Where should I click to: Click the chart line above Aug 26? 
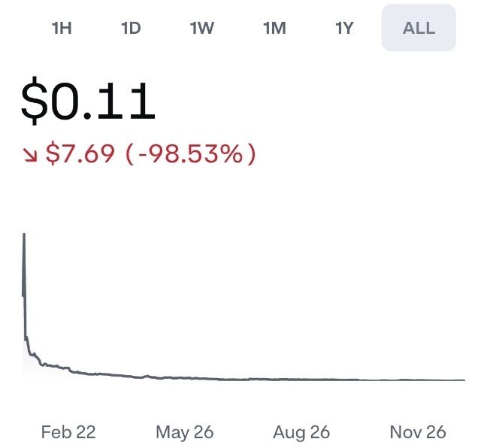pos(301,379)
